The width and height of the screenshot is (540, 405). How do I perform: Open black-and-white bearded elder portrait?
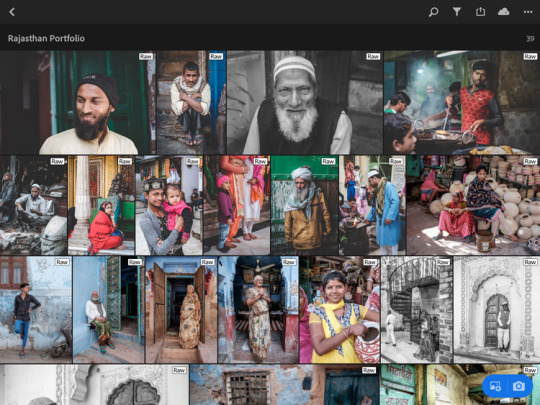[304, 102]
